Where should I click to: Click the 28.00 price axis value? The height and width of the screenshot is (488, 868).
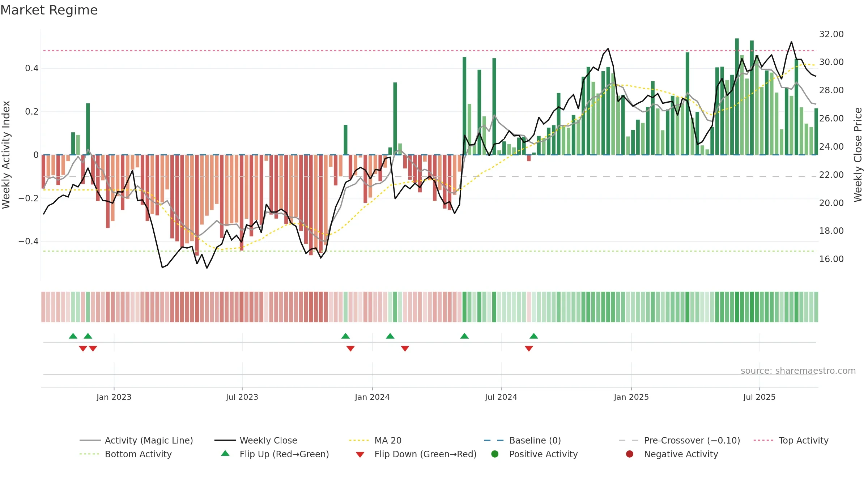pyautogui.click(x=831, y=90)
